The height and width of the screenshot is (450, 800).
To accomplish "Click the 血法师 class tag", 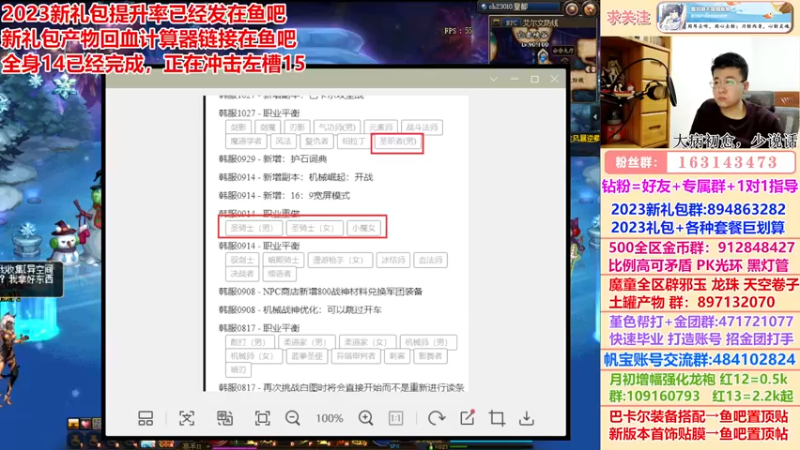I will pyautogui.click(x=431, y=260).
